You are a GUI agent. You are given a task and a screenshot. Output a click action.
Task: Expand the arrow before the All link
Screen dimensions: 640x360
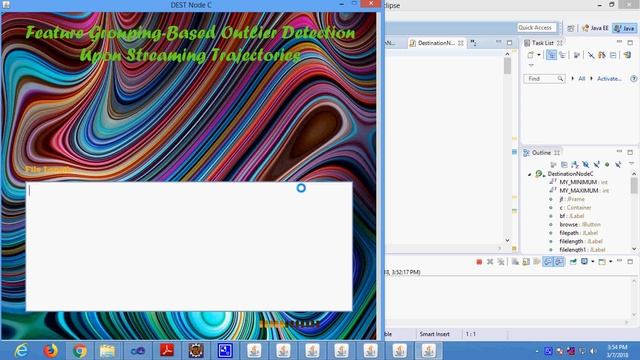[x=573, y=78]
